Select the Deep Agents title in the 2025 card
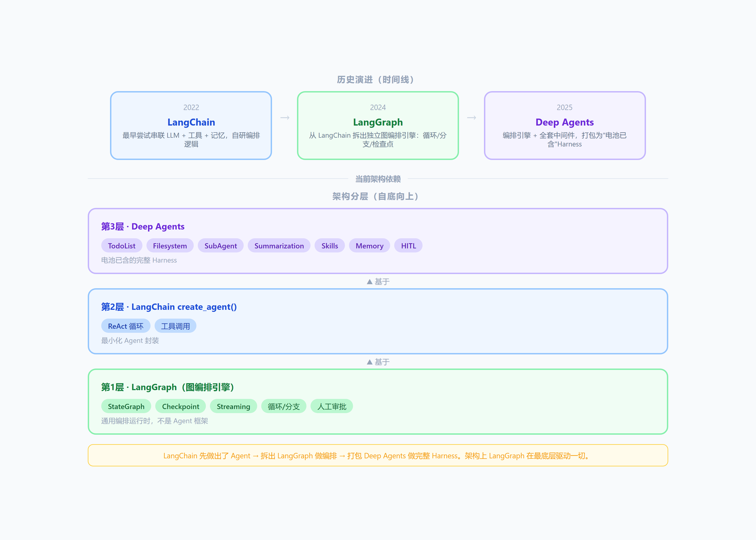This screenshot has height=540, width=756. pyautogui.click(x=565, y=122)
